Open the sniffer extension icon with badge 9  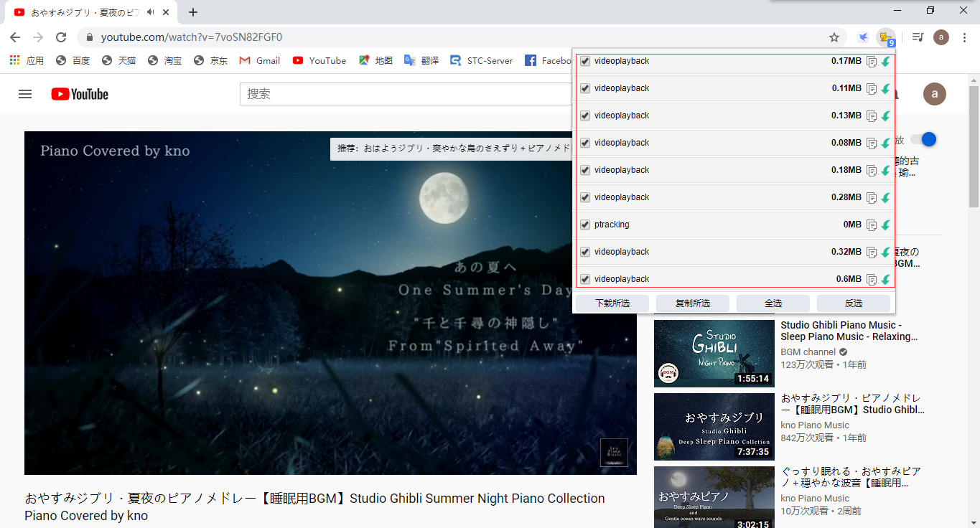[x=886, y=37]
